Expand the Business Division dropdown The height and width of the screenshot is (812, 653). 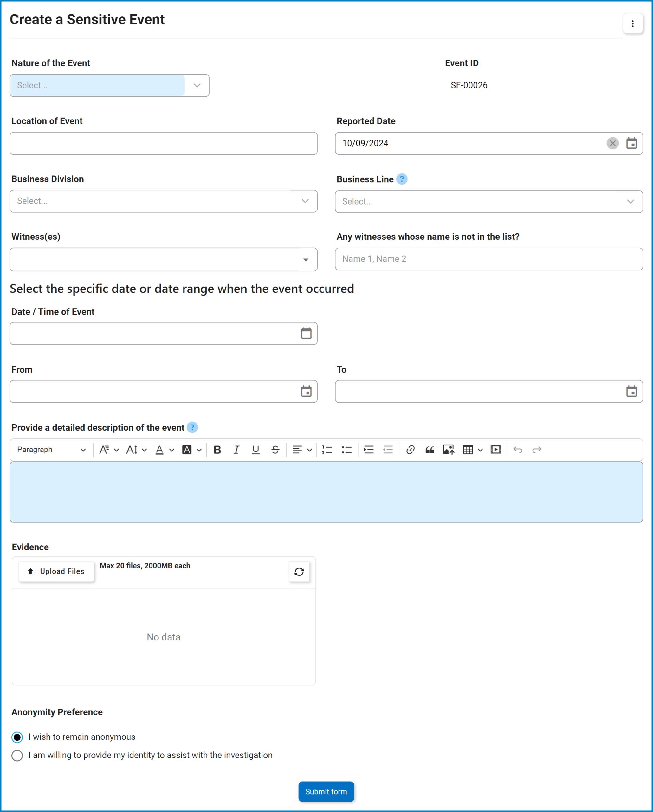click(x=164, y=201)
